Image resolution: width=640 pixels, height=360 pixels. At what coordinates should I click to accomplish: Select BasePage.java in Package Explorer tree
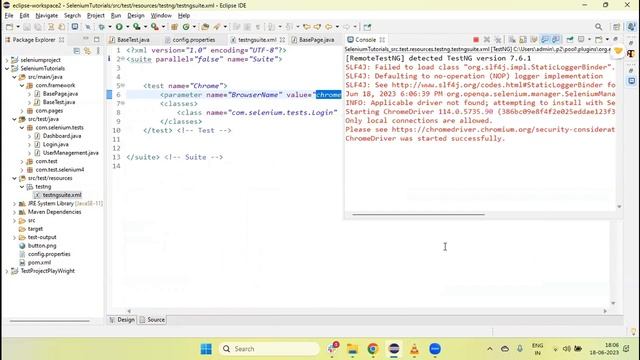[x=60, y=94]
